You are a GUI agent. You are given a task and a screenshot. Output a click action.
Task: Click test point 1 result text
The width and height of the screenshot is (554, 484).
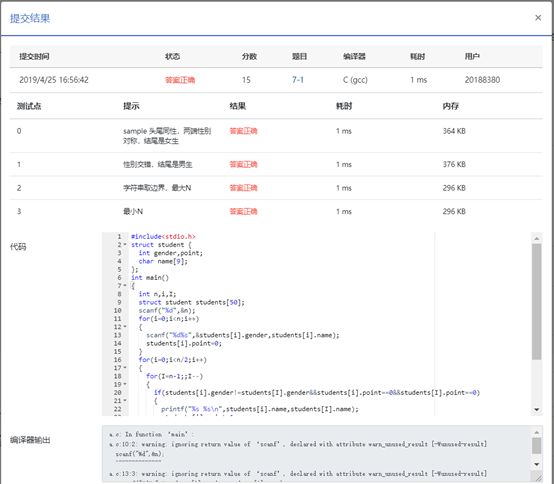click(243, 164)
